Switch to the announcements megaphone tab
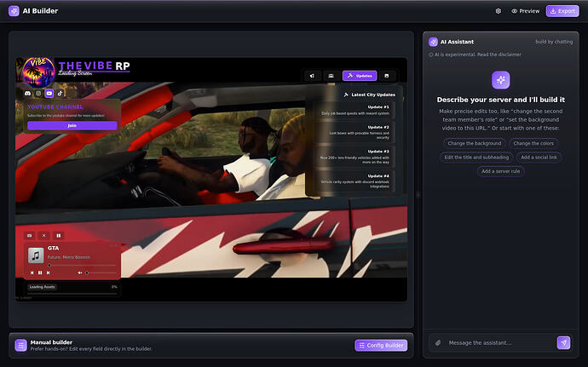 click(x=312, y=76)
